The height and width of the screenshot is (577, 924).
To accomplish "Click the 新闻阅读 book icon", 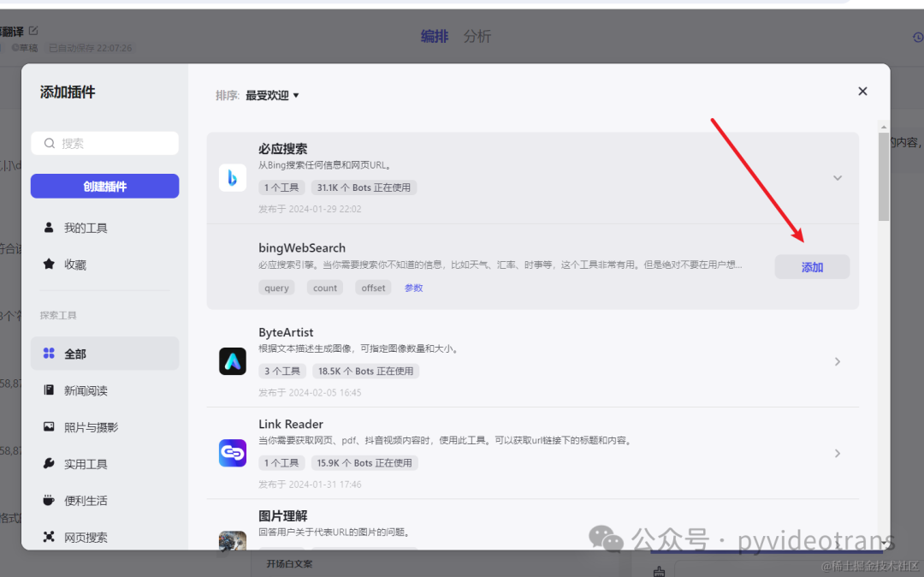I will (49, 390).
